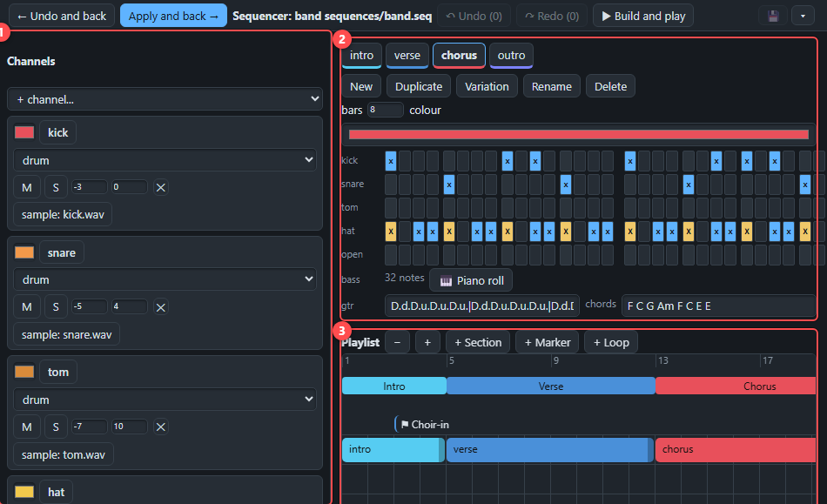Click the bars field showing 8
The width and height of the screenshot is (827, 504).
coord(386,110)
